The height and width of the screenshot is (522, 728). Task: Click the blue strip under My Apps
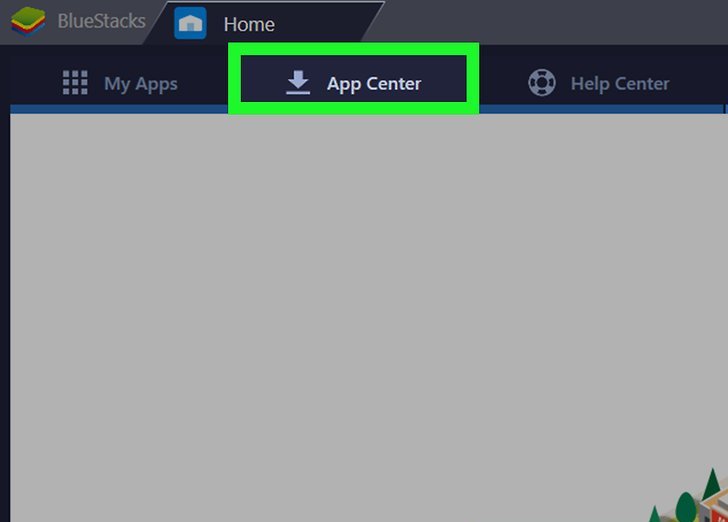pyautogui.click(x=119, y=109)
